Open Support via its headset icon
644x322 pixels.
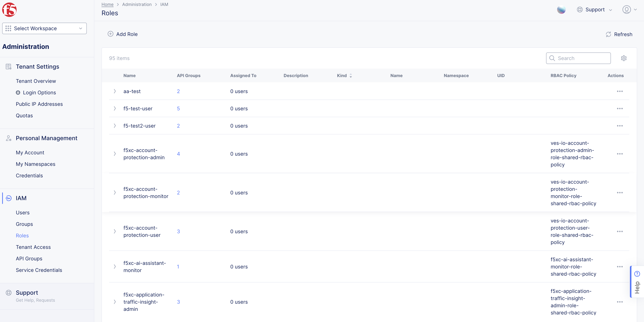coord(580,10)
